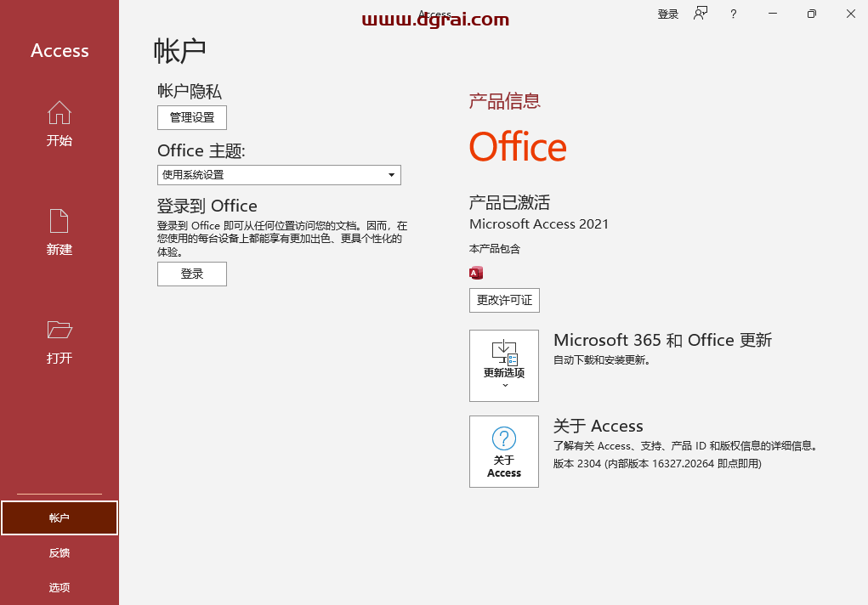The width and height of the screenshot is (868, 605).
Task: Open 选项 (Options) in the sidebar
Action: tap(60, 587)
